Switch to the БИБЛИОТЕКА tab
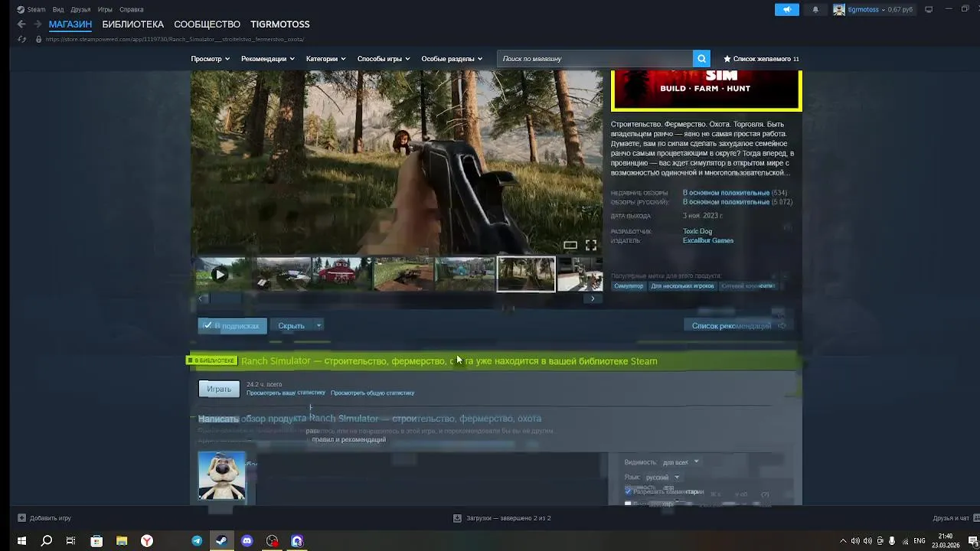Viewport: 980px width, 551px height. [133, 24]
